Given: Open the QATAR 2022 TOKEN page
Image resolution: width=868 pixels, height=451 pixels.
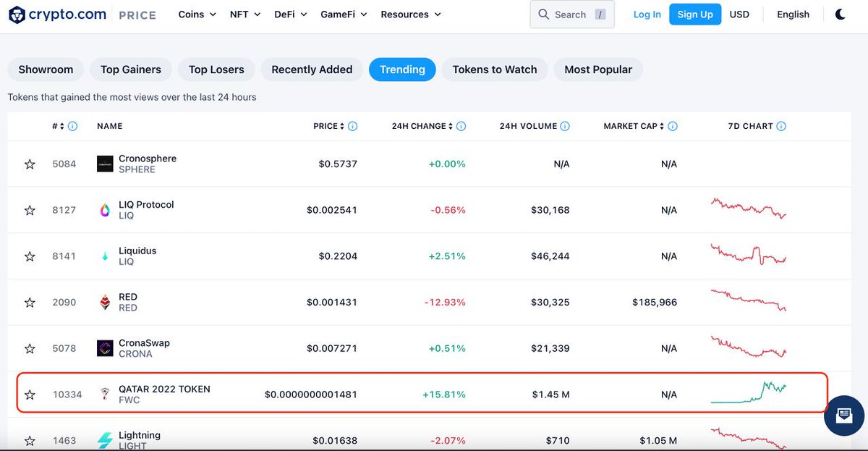Looking at the screenshot, I should point(164,389).
